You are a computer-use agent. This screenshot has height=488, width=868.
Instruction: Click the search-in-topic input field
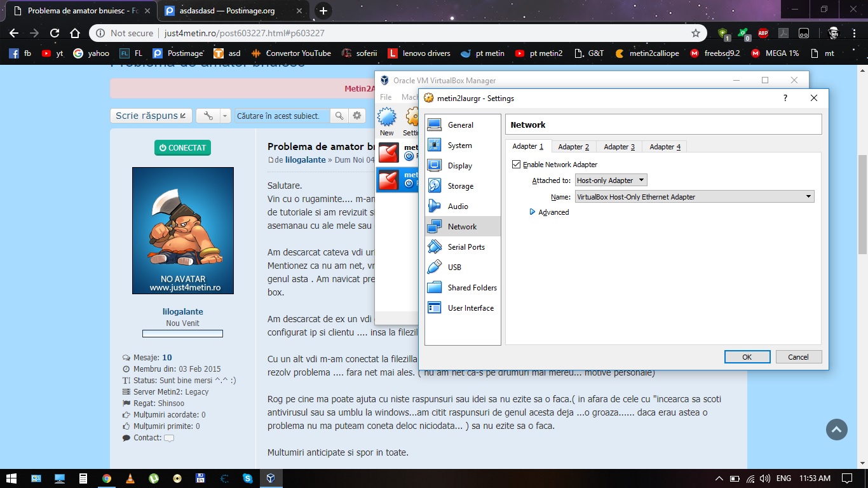(283, 116)
